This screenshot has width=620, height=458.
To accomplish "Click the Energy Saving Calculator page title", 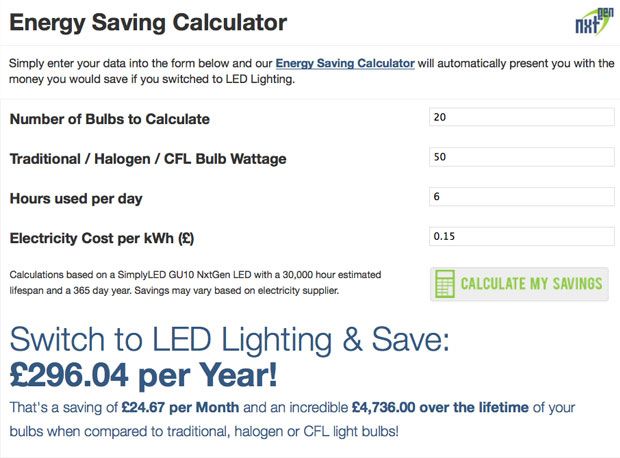I will 148,22.
